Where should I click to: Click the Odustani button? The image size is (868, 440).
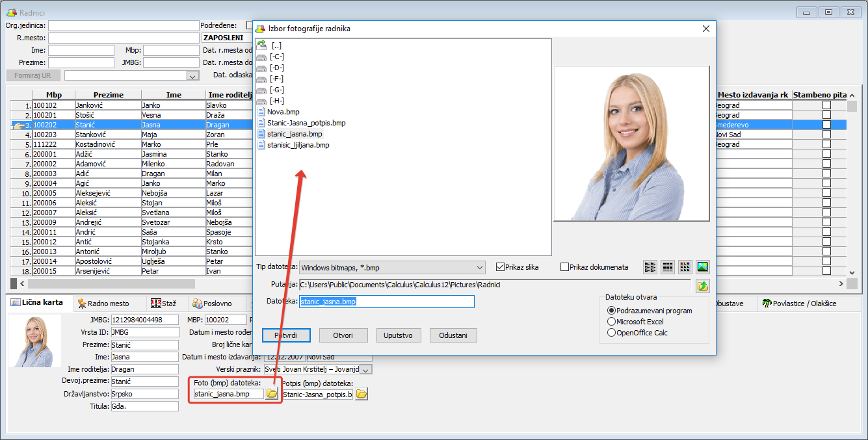pos(453,335)
